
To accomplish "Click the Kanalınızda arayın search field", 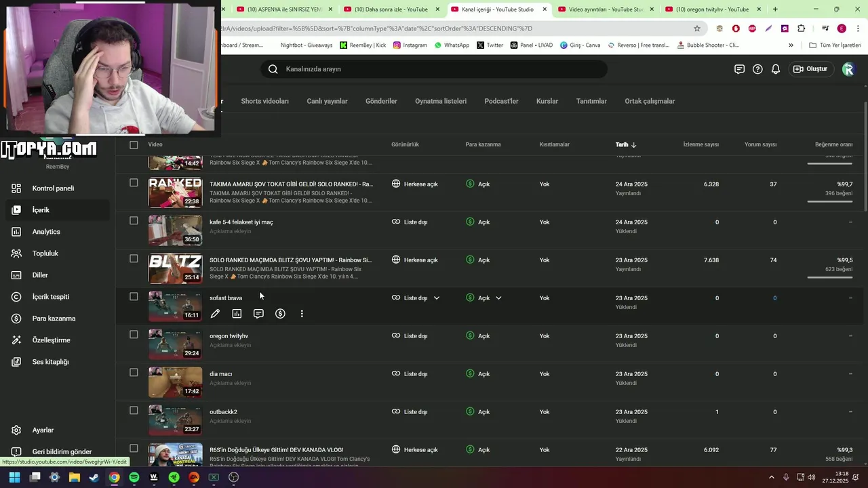I will point(434,69).
